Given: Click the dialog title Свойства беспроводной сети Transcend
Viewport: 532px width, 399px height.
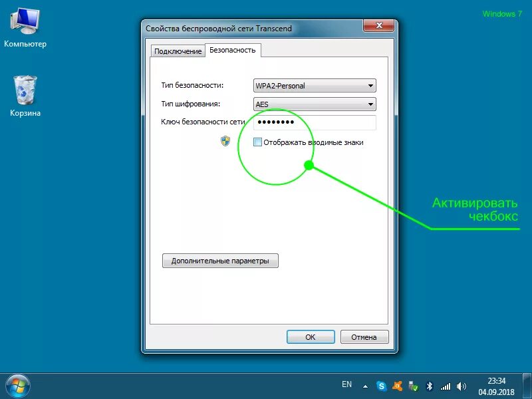Looking at the screenshot, I should click(219, 29).
